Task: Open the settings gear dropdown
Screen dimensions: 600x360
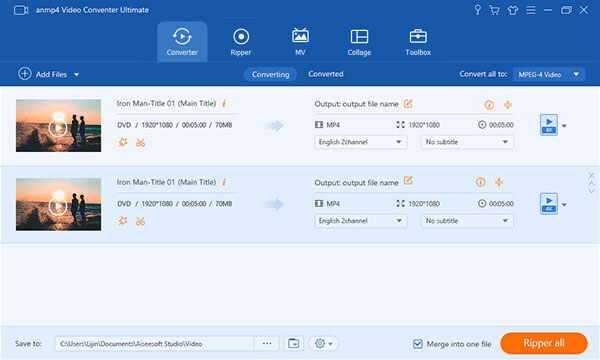Action: point(324,344)
